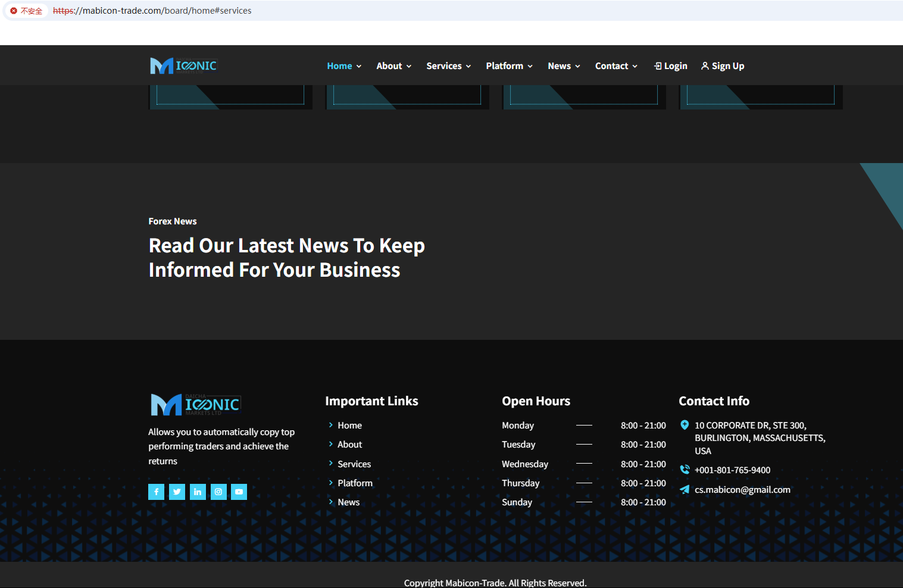The image size is (903, 588).
Task: Click the Sign Up link text
Action: click(x=728, y=66)
